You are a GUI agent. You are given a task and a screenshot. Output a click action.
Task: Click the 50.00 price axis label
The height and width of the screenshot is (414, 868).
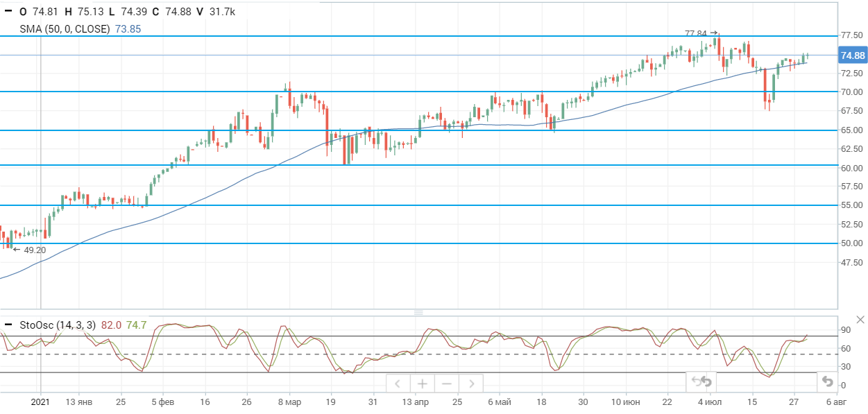tap(851, 244)
